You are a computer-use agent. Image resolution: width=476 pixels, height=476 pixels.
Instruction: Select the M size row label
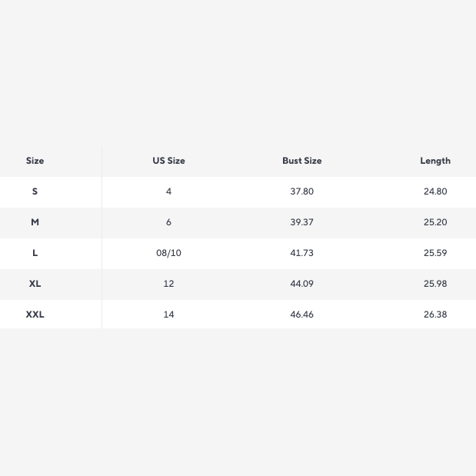pyautogui.click(x=35, y=222)
